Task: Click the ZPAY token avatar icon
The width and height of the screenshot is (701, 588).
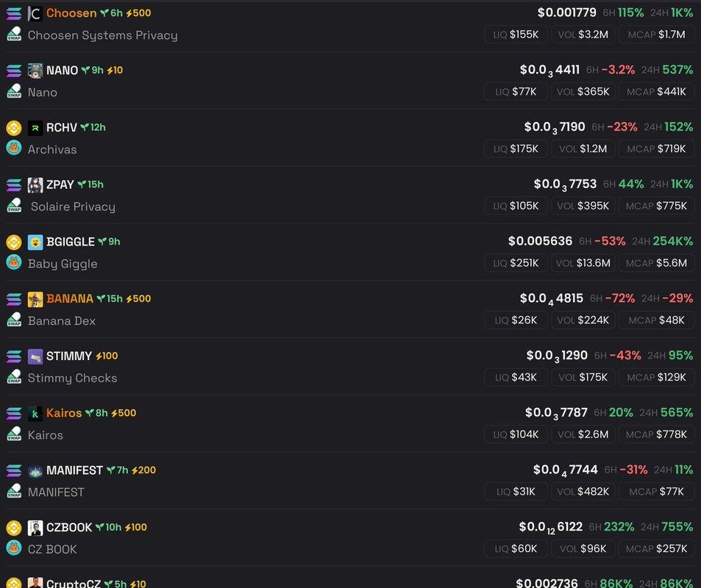Action: (x=35, y=184)
